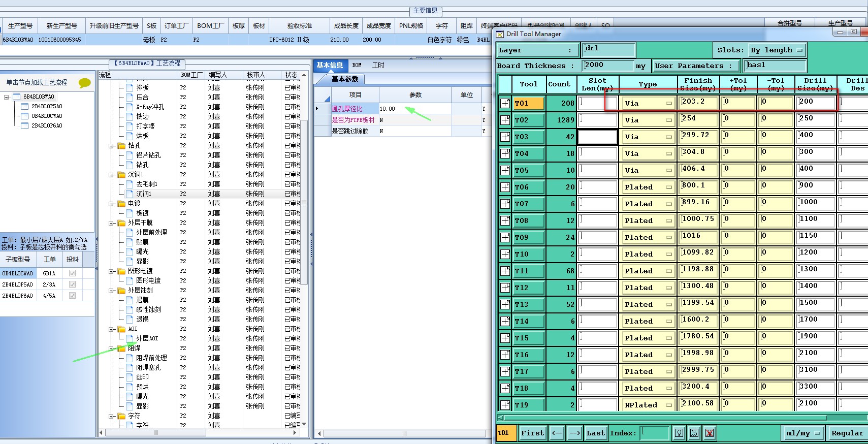Viewport: 868px width, 444px height.
Task: Select the 沉铜1 step under 沉铜1 folder
Action: pos(143,194)
